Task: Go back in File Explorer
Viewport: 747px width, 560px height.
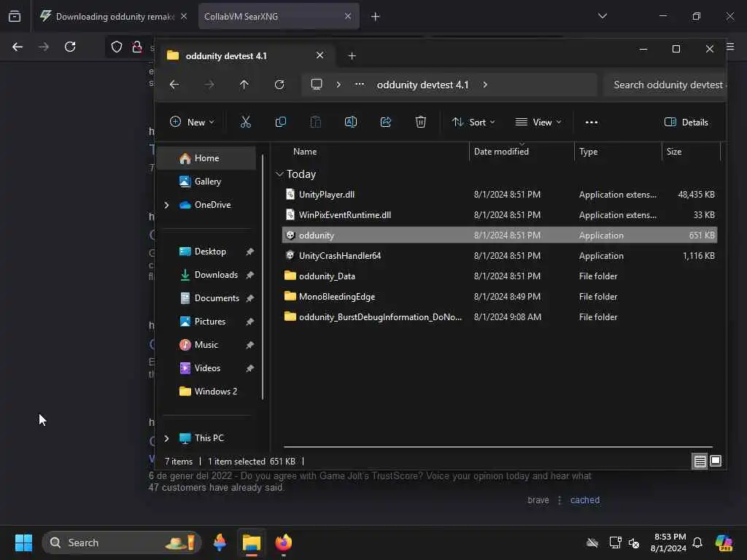Action: coord(174,85)
